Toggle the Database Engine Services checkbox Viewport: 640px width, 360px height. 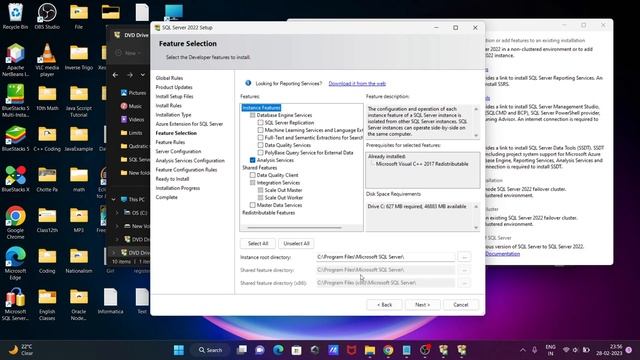tap(253, 115)
